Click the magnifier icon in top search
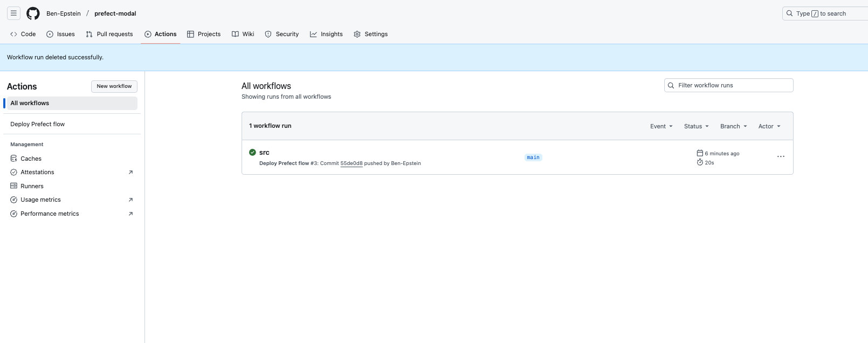 click(x=789, y=13)
